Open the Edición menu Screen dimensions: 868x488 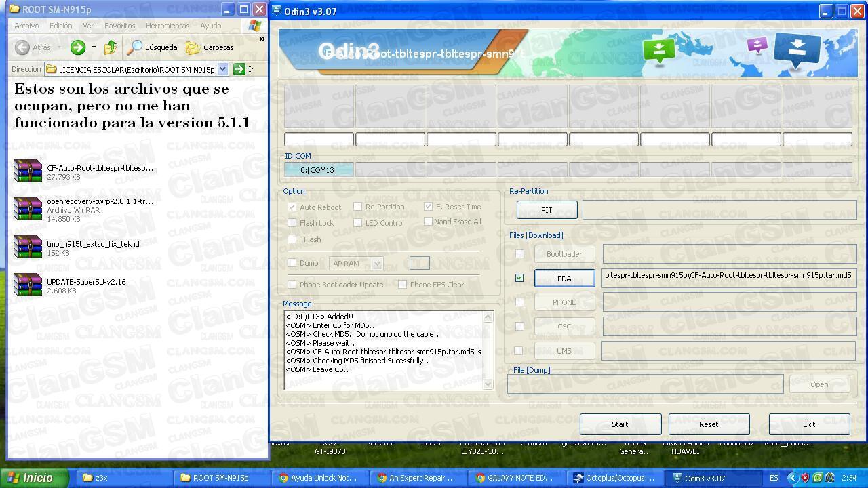(60, 26)
